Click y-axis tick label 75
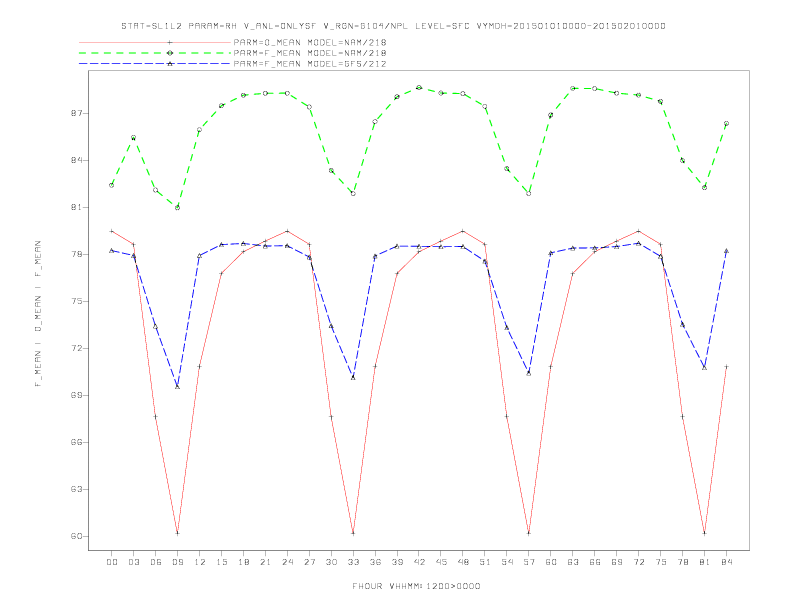 (x=77, y=301)
